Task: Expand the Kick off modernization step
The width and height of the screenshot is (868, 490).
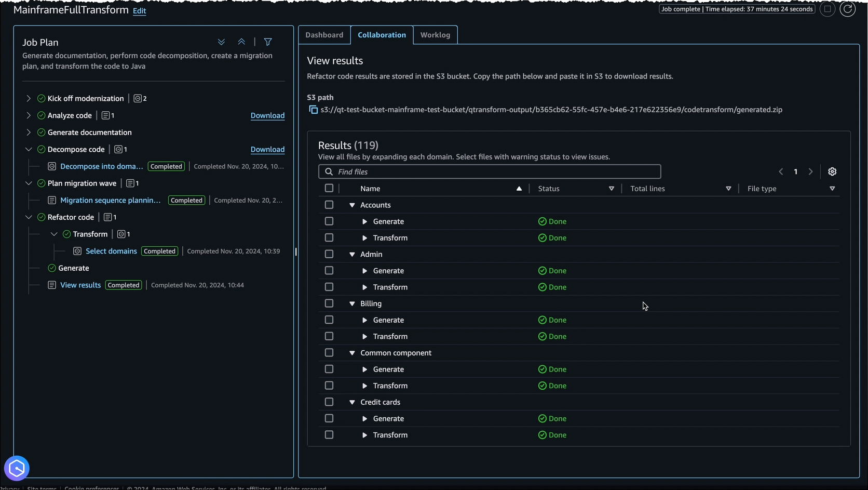Action: click(x=29, y=98)
